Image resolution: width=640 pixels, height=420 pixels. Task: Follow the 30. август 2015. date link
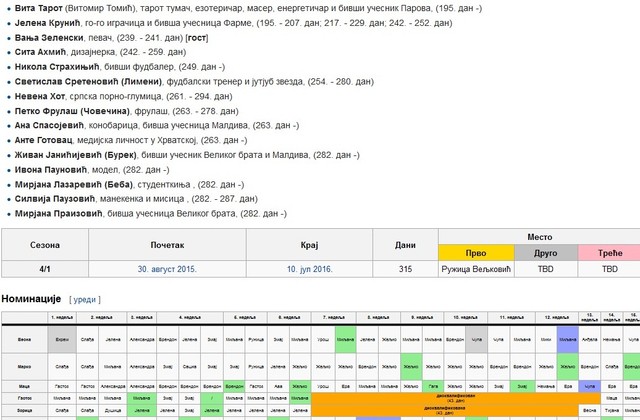167,269
